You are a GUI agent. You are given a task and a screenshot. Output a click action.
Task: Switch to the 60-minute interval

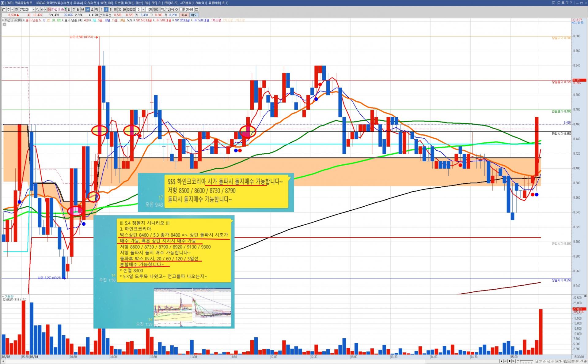[x=124, y=9]
